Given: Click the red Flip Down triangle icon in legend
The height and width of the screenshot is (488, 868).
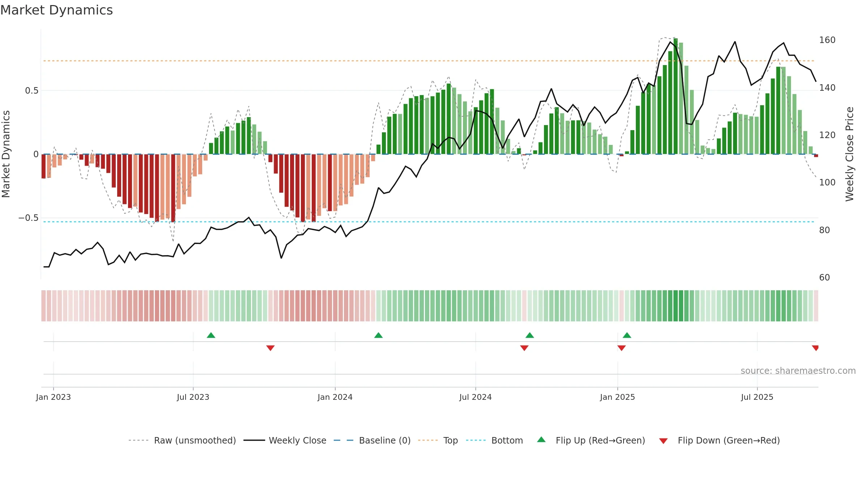Looking at the screenshot, I should 663,441.
